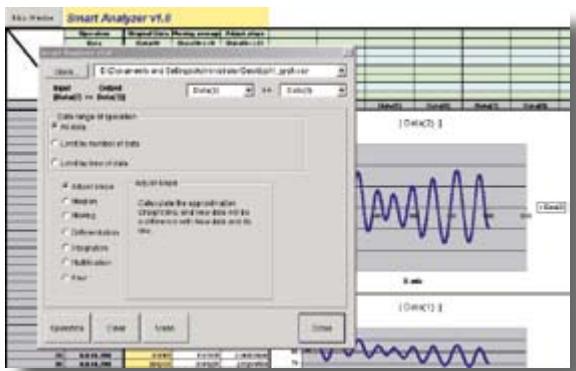
Task: Select the All data radio button
Action: (x=55, y=126)
